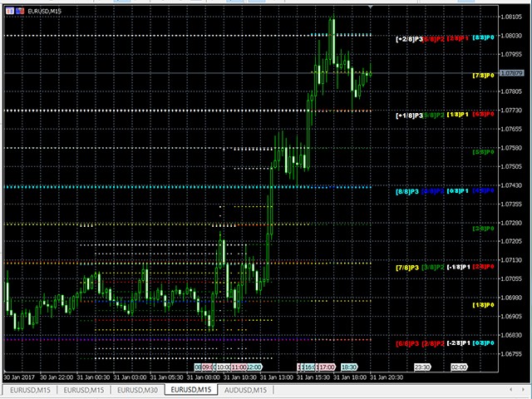Click the [+1/8]P3 level label
Screen dimensions: 532x399
[409, 116]
